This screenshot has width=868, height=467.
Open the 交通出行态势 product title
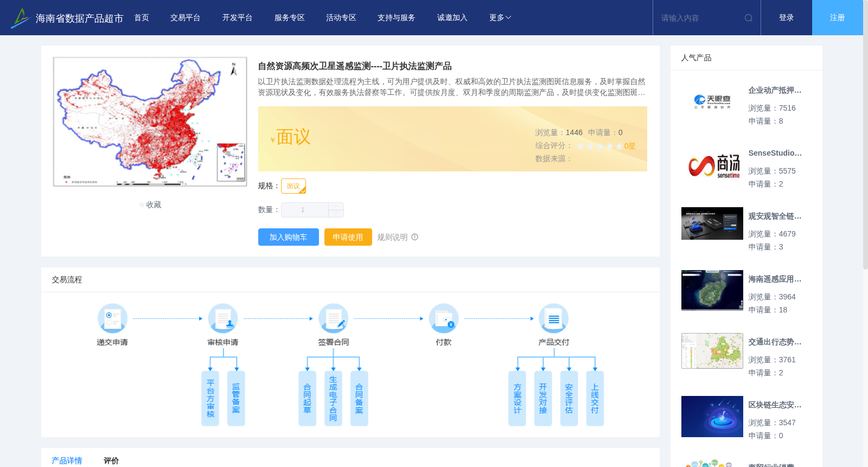click(x=775, y=342)
